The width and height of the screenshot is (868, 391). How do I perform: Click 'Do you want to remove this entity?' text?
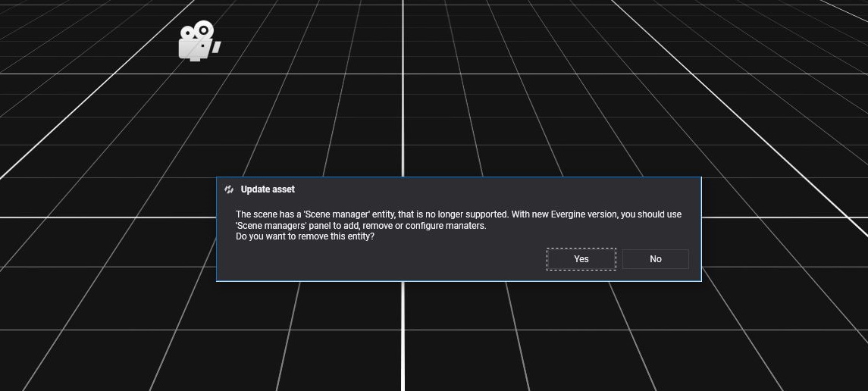(x=305, y=236)
